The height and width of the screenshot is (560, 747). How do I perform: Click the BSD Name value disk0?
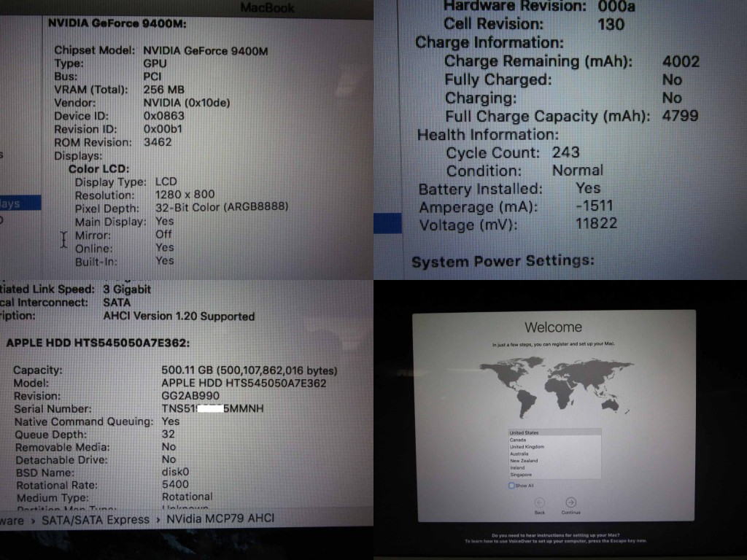point(175,472)
